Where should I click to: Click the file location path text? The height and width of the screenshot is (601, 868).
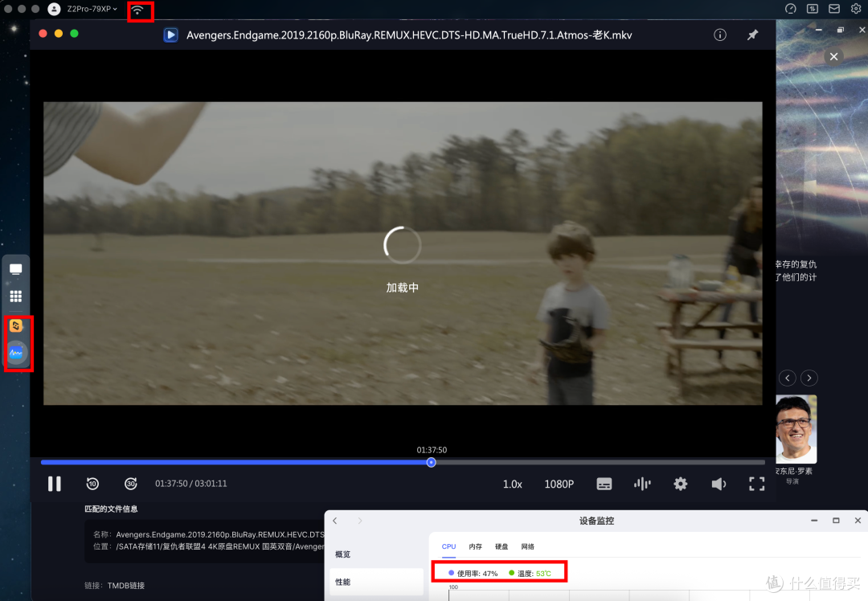220,546
